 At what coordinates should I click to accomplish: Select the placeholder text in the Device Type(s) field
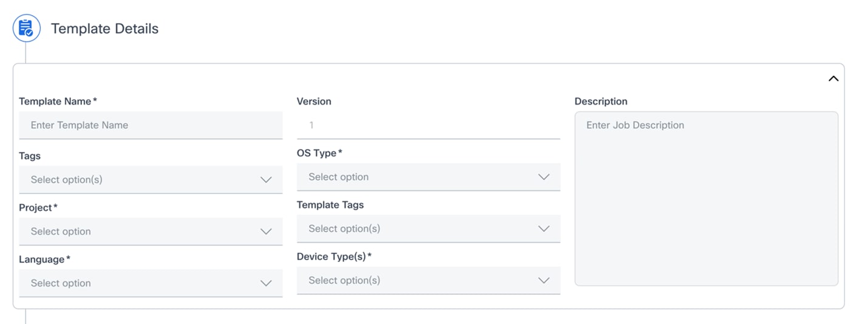(344, 280)
